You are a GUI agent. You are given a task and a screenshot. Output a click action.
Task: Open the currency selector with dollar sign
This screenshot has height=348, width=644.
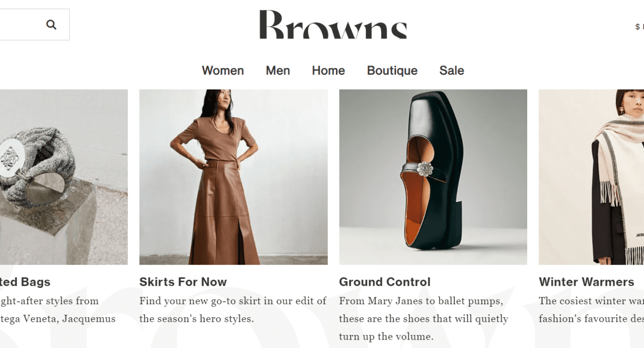(x=639, y=27)
